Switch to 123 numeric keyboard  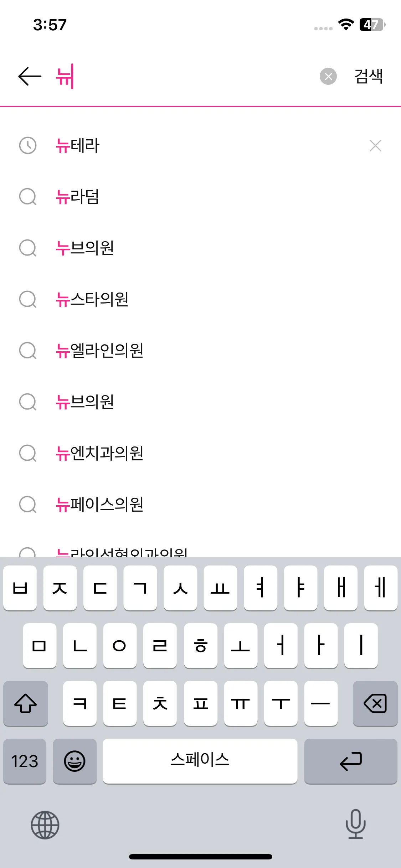click(x=25, y=761)
